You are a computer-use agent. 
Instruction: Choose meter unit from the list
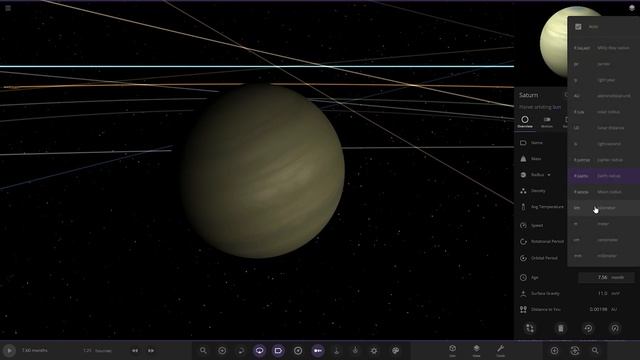click(x=604, y=224)
